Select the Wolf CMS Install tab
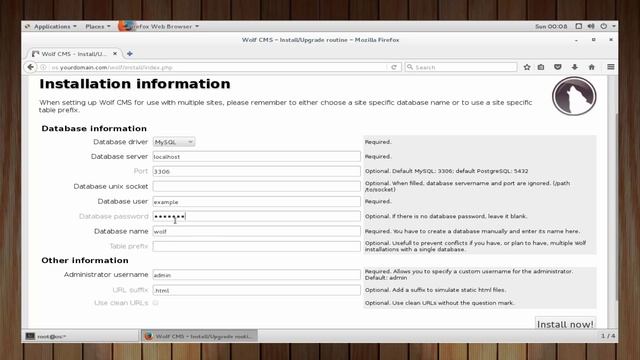The width and height of the screenshot is (640, 360). [73, 53]
